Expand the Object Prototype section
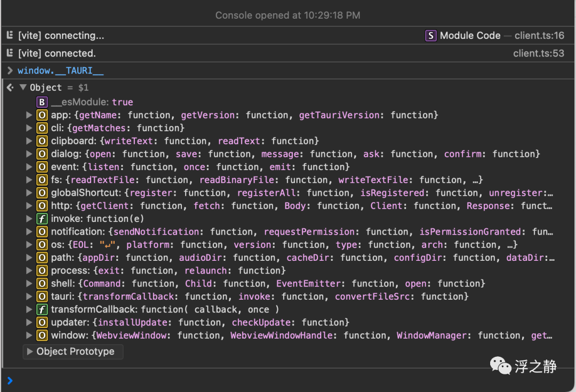This screenshot has height=392, width=576. click(30, 351)
